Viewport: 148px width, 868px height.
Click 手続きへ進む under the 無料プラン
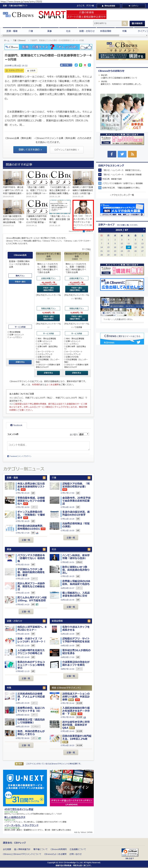tap(20, 282)
